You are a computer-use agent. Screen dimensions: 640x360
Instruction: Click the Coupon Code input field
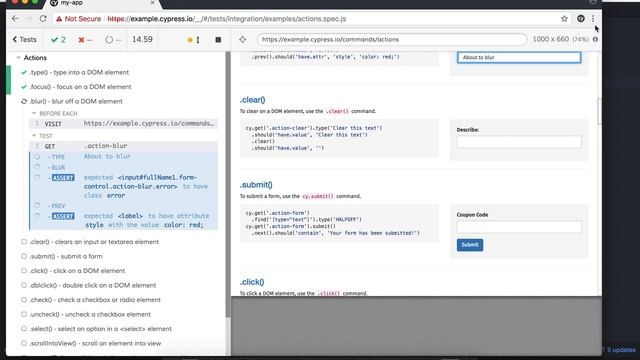(x=519, y=227)
